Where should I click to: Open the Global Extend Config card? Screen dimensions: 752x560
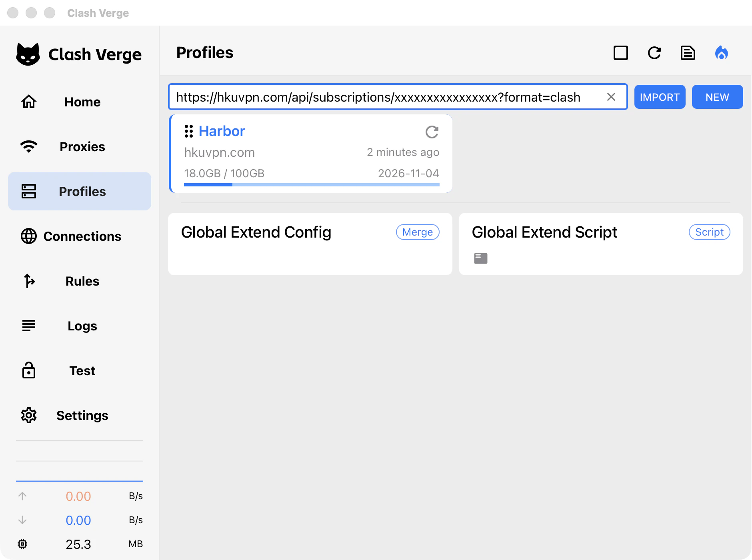coord(310,244)
